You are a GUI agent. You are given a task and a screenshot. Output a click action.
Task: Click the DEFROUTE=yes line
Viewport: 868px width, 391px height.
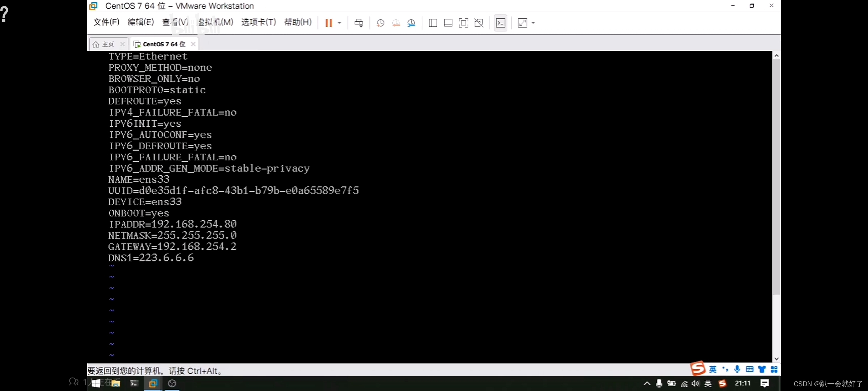click(145, 101)
